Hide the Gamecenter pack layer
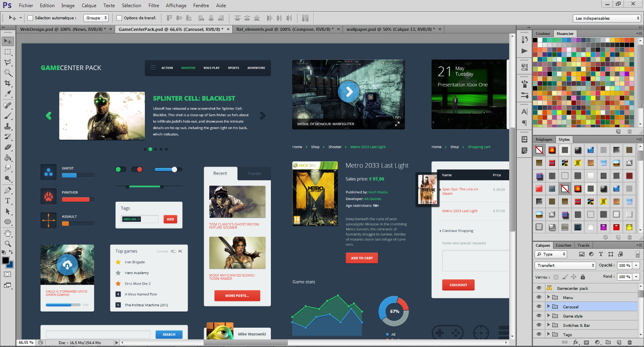 [539, 288]
